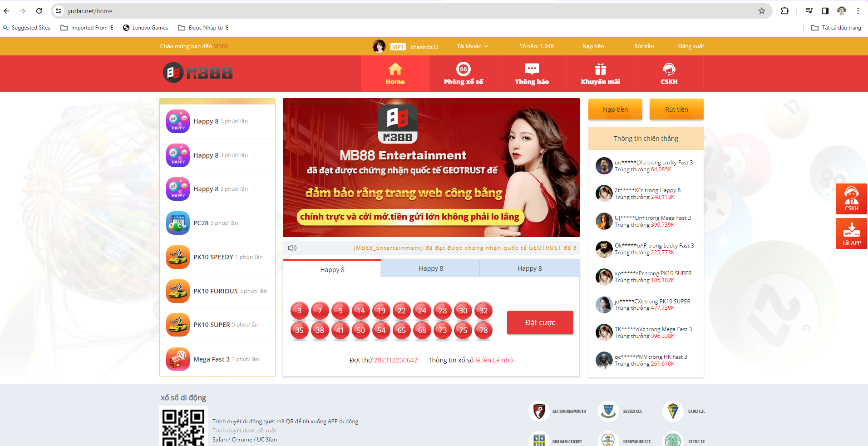868x446 pixels.
Task: Select the Mega Fast 3 dice icon
Action: [178, 359]
